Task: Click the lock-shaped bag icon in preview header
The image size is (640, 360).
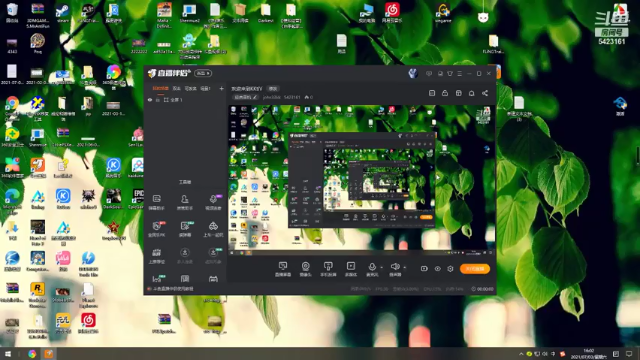Action: pyautogui.click(x=445, y=93)
